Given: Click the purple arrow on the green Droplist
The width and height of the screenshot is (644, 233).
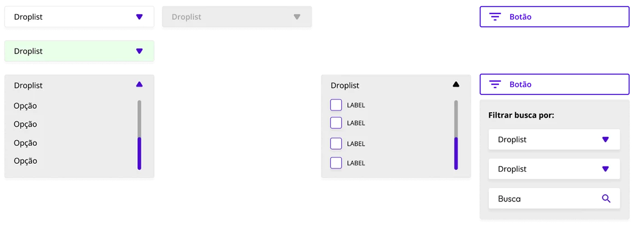Looking at the screenshot, I should [x=139, y=51].
